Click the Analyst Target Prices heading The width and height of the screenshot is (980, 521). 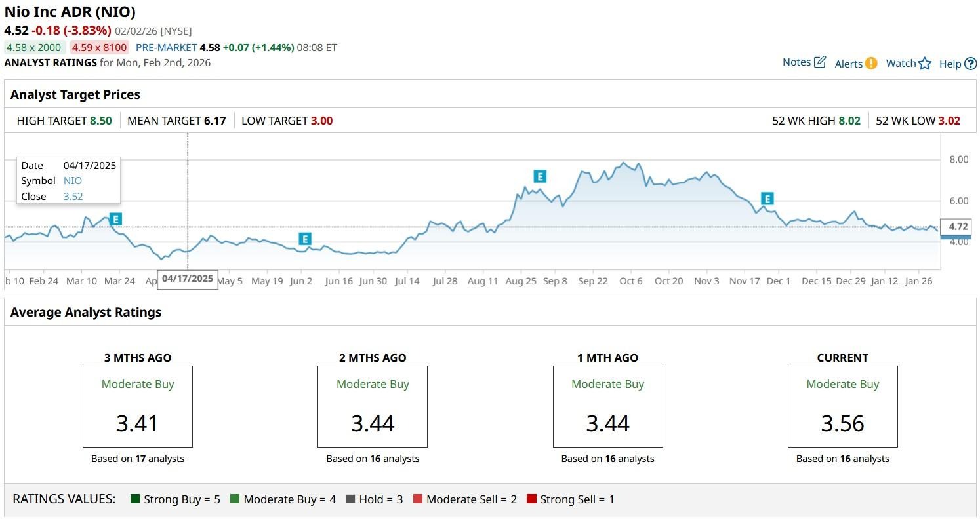point(75,94)
